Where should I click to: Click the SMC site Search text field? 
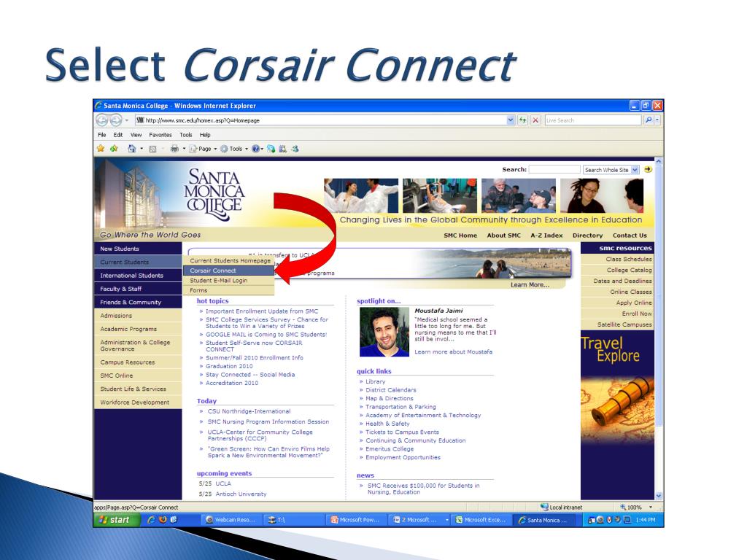pyautogui.click(x=554, y=169)
